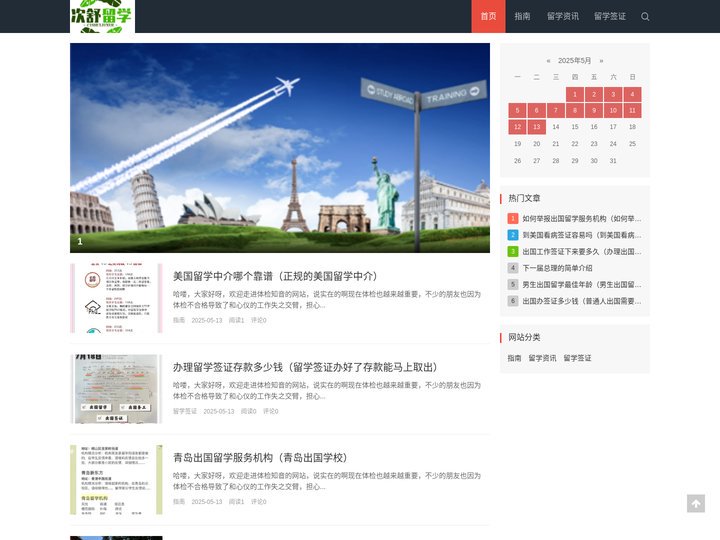Screen dimensions: 720x540
Task: Click thumbnail of 美国留学中介 article
Action: click(x=116, y=298)
